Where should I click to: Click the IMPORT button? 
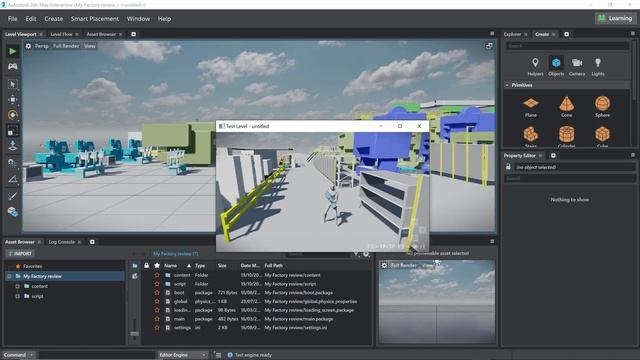pos(20,253)
